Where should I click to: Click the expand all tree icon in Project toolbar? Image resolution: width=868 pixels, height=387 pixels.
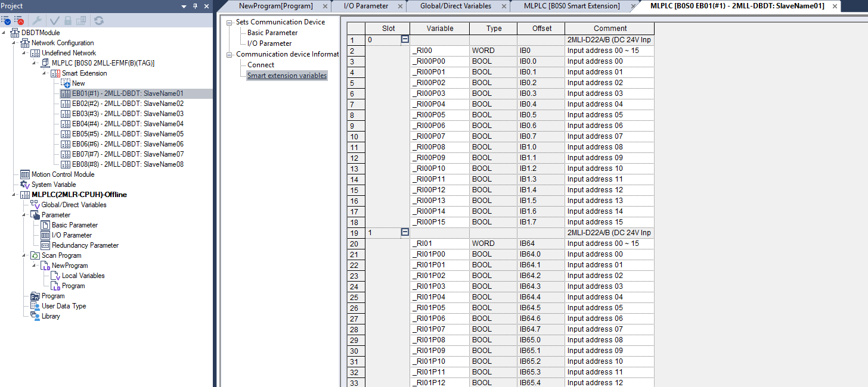point(6,20)
